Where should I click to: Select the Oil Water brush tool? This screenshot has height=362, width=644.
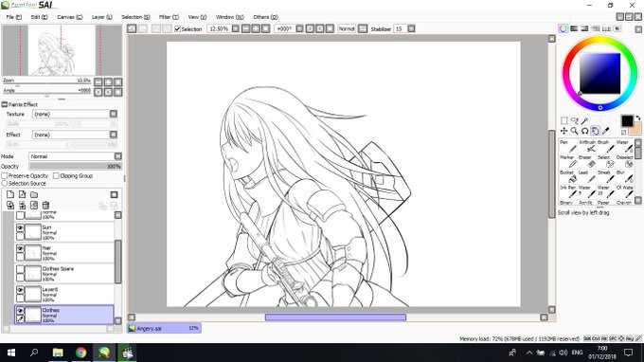click(625, 191)
